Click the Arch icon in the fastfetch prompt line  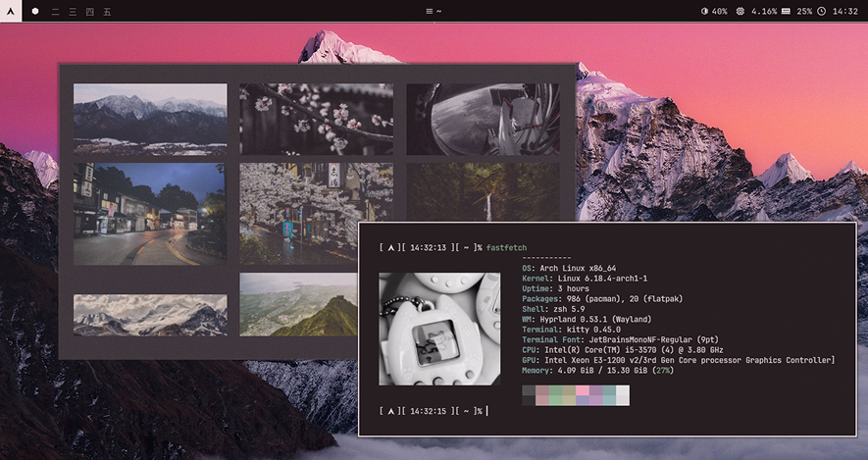tap(390, 248)
